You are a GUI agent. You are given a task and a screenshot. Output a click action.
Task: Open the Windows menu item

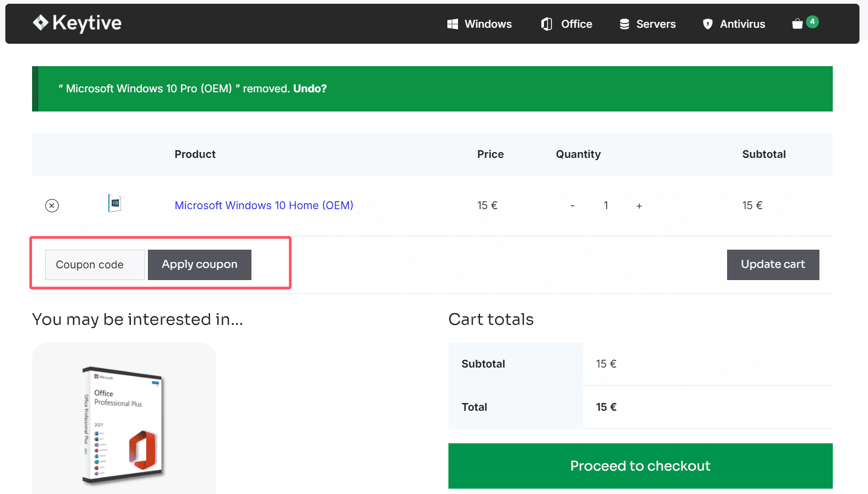click(479, 24)
